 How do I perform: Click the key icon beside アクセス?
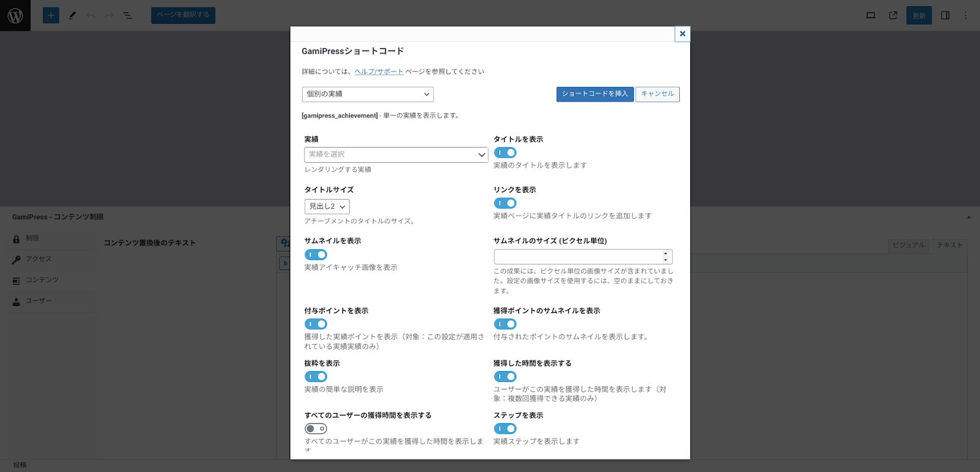point(17,260)
